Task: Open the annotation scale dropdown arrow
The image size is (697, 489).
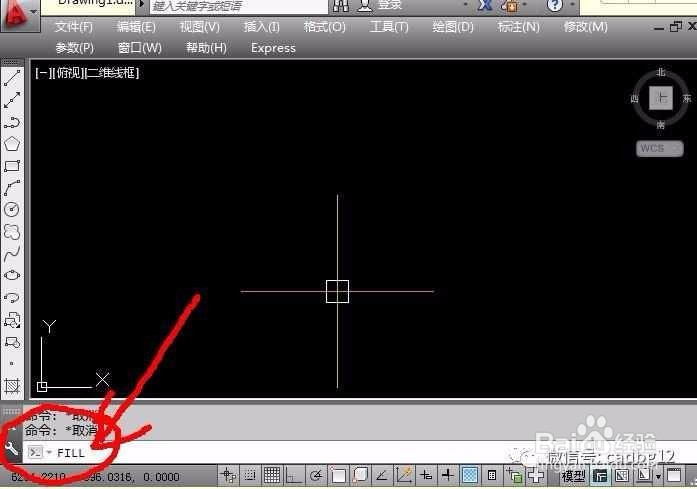Action: tap(658, 477)
